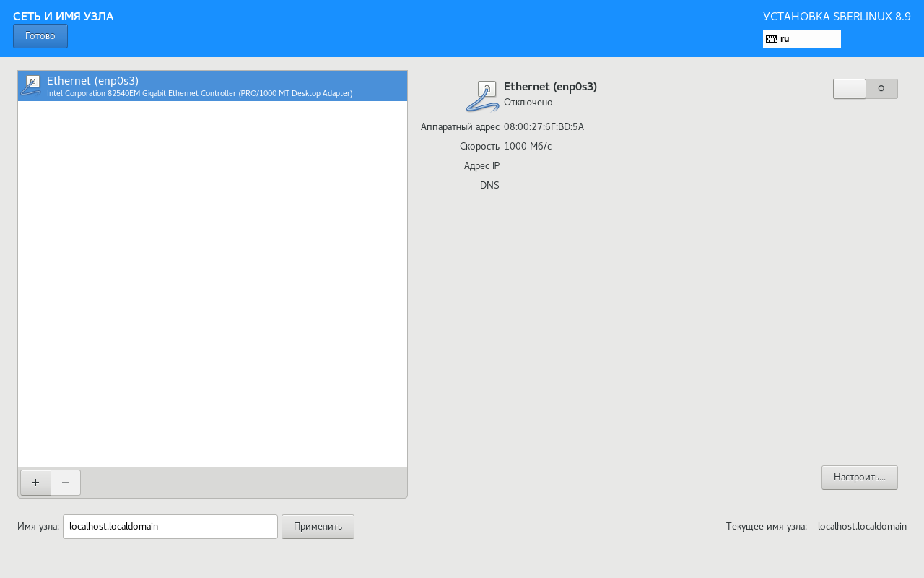Click the Ethernet cable icon in device list
924x578 pixels.
tap(31, 85)
